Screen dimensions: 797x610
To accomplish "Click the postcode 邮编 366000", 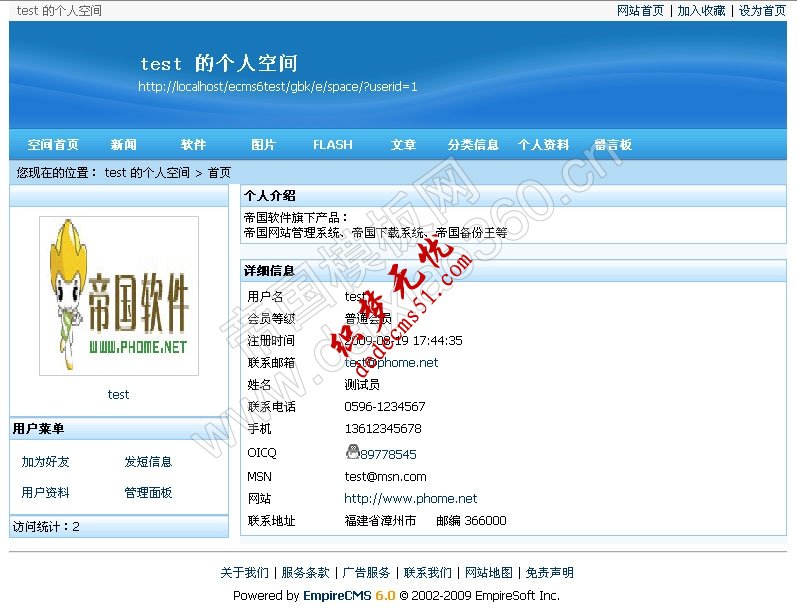I will click(471, 521).
